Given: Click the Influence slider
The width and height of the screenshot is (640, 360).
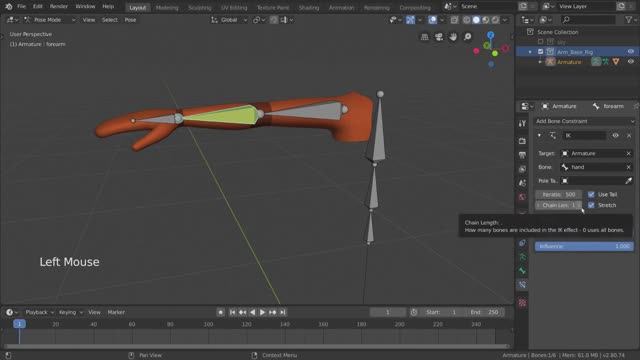Looking at the screenshot, I should (x=584, y=246).
